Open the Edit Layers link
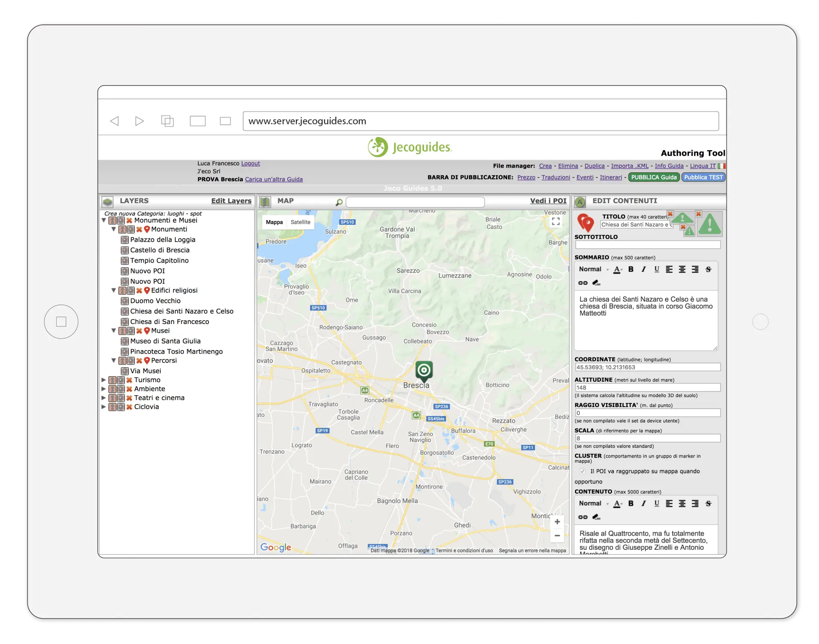 (x=231, y=201)
